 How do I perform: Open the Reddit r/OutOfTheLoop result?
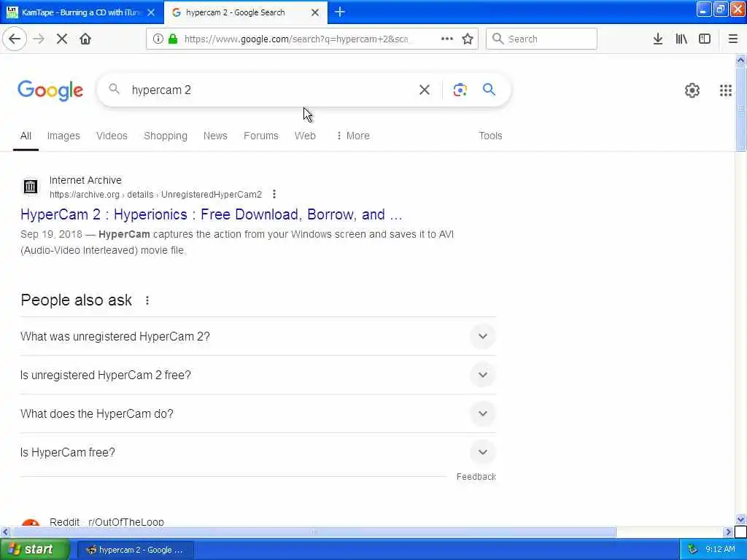click(107, 522)
